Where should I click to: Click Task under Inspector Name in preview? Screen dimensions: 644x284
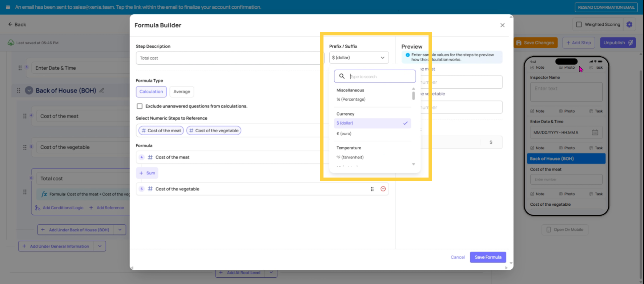click(596, 111)
